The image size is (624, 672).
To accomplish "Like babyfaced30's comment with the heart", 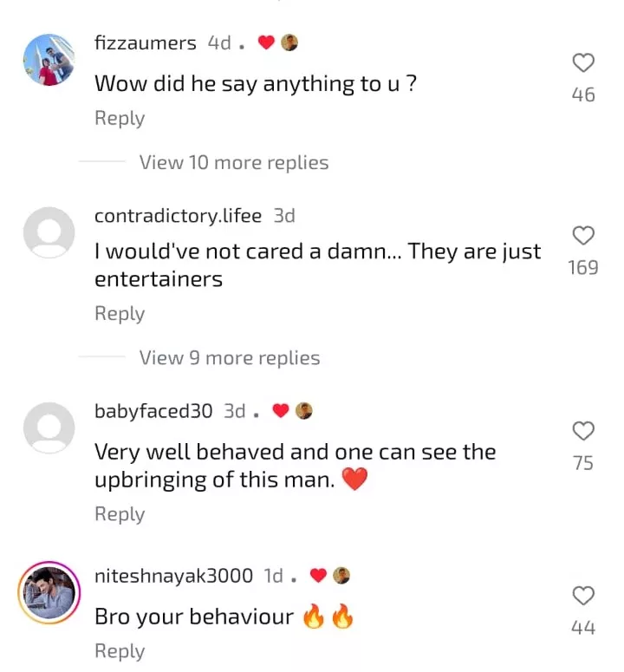I will point(584,431).
